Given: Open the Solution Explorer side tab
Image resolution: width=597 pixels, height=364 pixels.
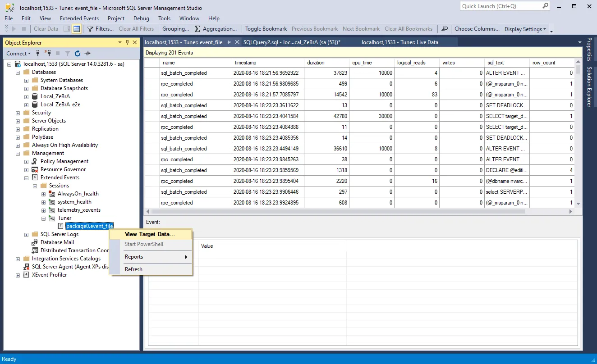Looking at the screenshot, I should point(589,87).
